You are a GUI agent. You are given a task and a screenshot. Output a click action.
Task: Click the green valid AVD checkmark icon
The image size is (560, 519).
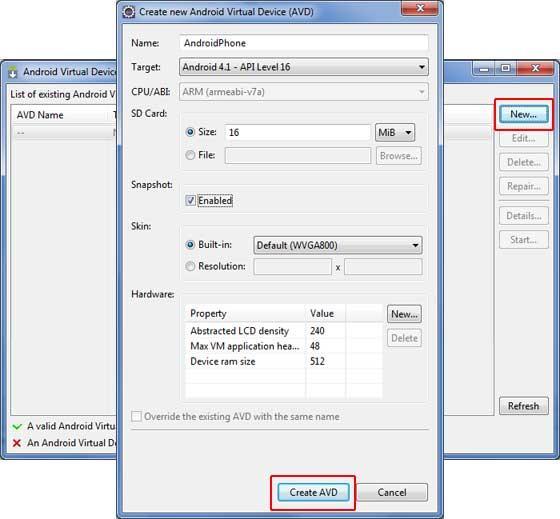pyautogui.click(x=17, y=426)
